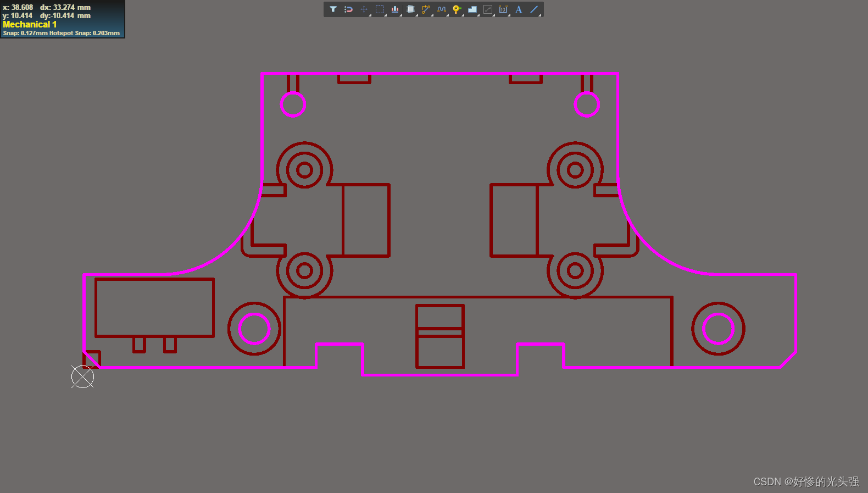Select the move objects cross tool
The height and width of the screenshot is (493, 868).
364,9
